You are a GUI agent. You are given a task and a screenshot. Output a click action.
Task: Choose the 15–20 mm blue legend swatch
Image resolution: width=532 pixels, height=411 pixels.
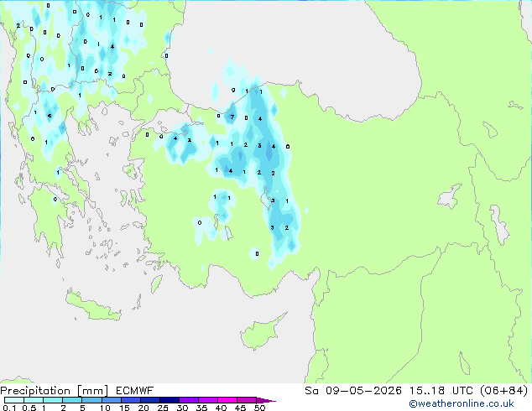coord(131,400)
